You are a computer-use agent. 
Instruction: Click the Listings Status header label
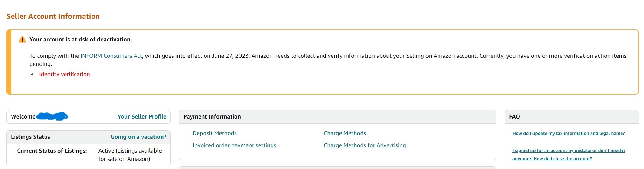[x=31, y=137]
